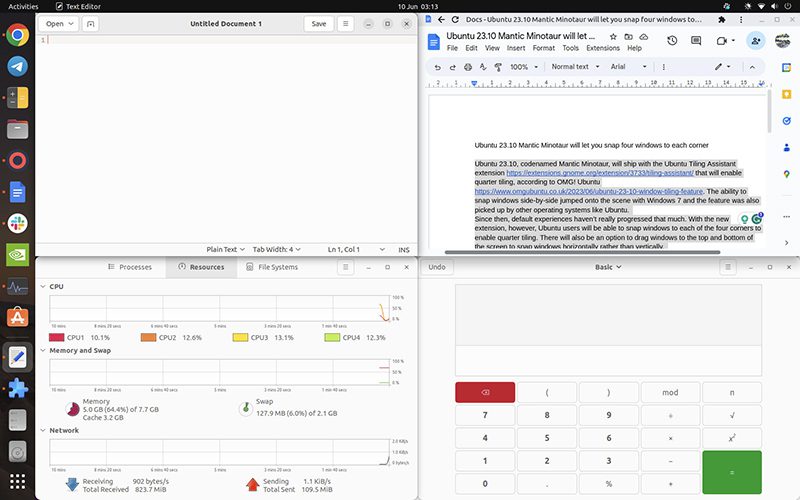Switch to File Systems tab

click(x=272, y=267)
